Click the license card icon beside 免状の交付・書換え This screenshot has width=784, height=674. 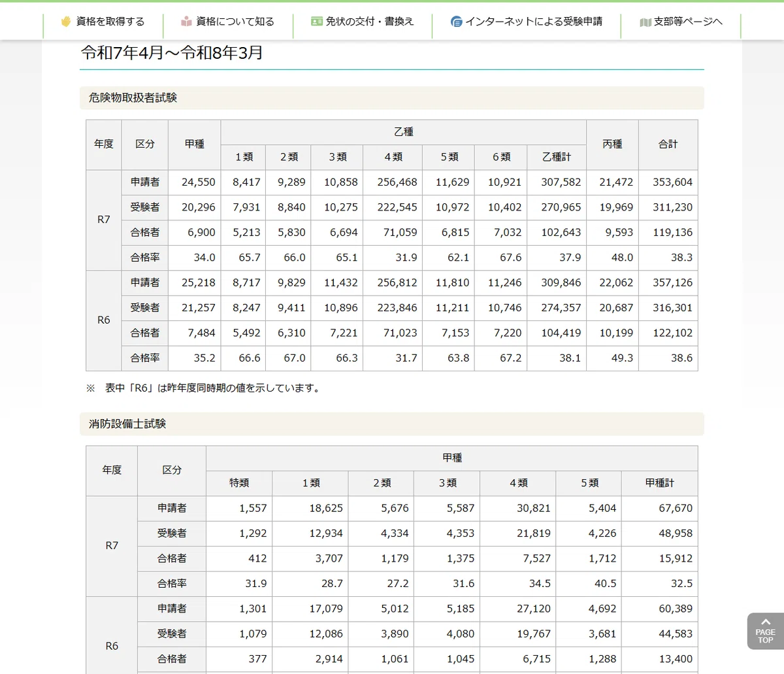tap(317, 22)
